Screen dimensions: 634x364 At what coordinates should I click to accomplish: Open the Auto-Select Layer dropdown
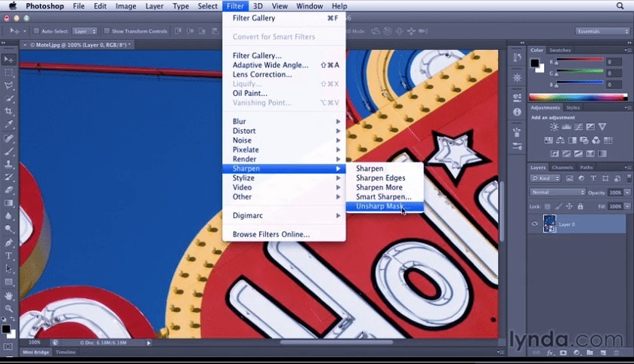coord(85,31)
